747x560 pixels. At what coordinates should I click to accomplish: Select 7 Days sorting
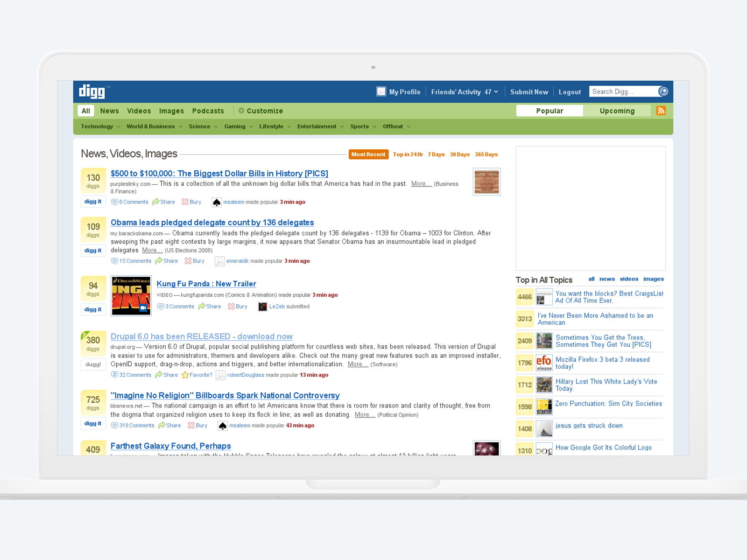click(436, 154)
